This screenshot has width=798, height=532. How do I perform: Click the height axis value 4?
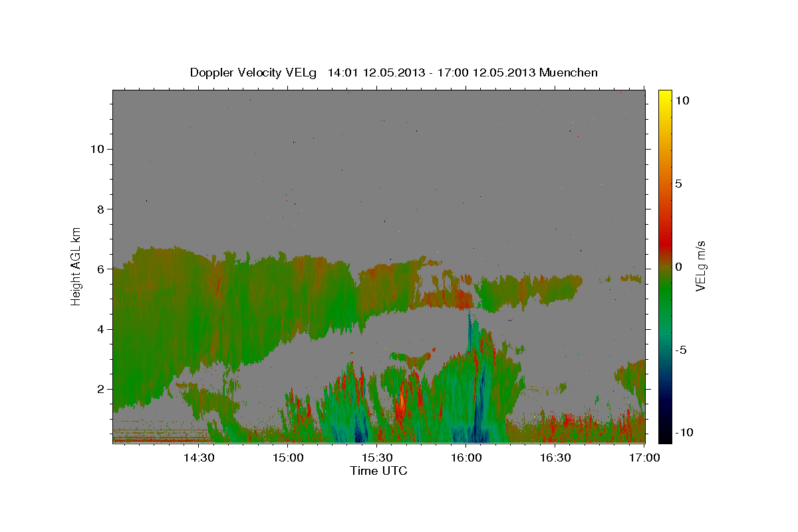[x=100, y=329]
